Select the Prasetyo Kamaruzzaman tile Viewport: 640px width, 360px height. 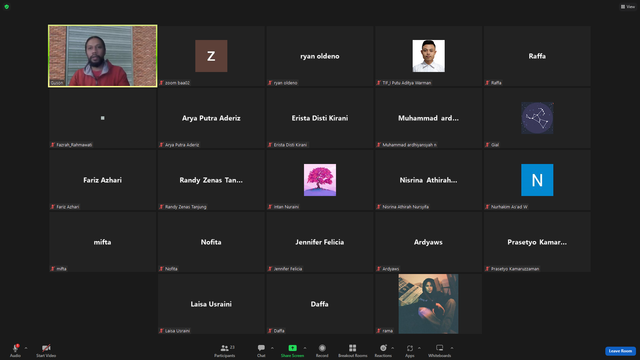(537, 242)
